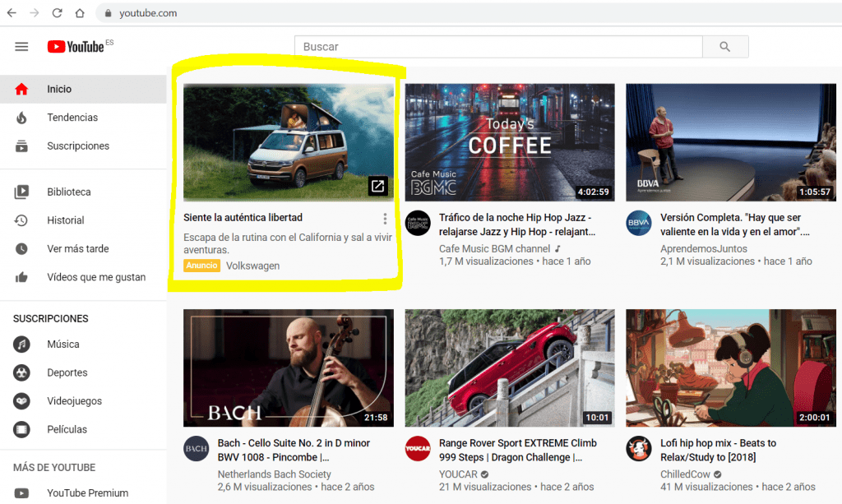The height and width of the screenshot is (504, 842).
Task: Click the Inicio home icon
Action: click(21, 89)
